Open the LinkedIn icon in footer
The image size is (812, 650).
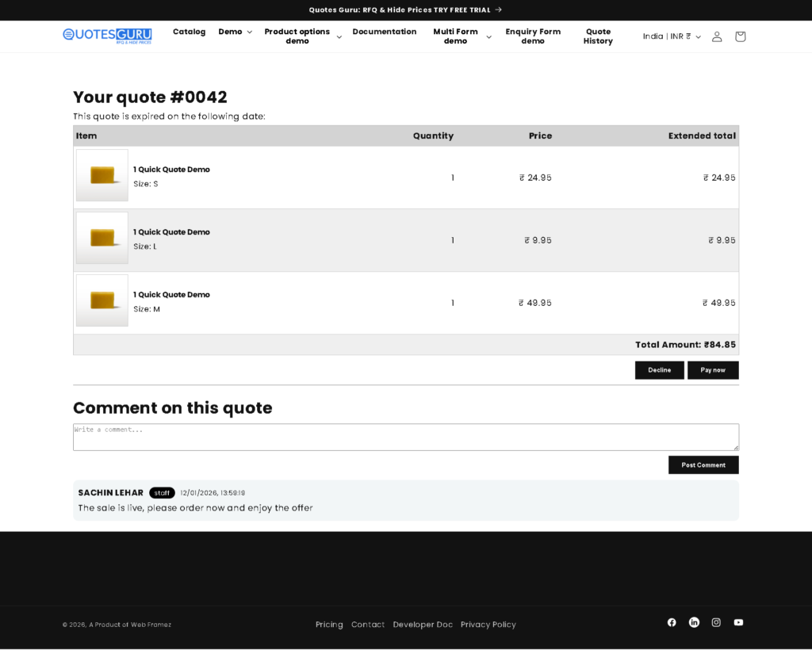pos(694,622)
